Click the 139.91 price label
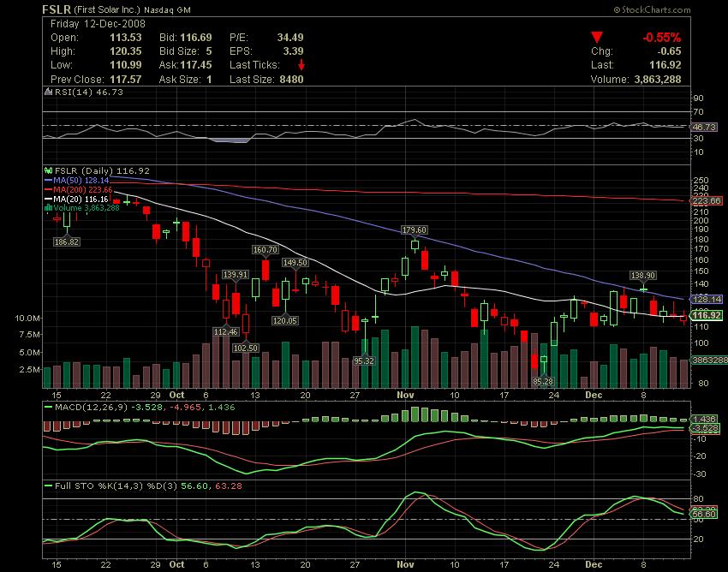The image size is (728, 572). [236, 275]
